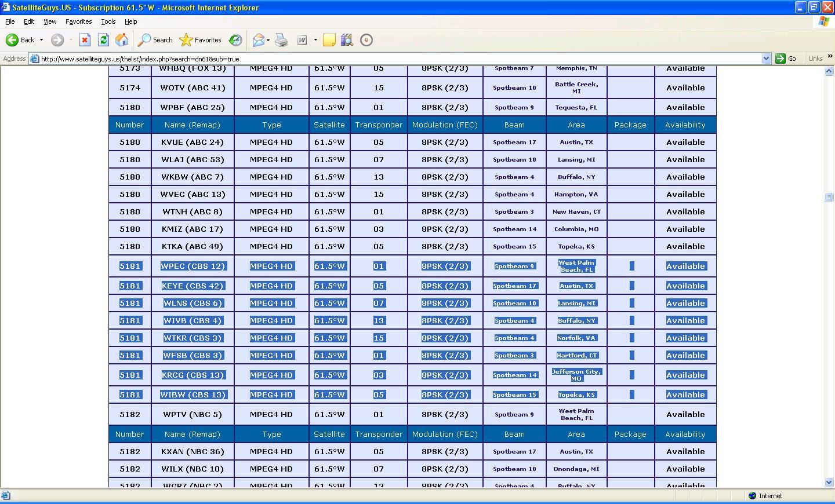
Task: Print the page using the printer icon
Action: pos(281,40)
